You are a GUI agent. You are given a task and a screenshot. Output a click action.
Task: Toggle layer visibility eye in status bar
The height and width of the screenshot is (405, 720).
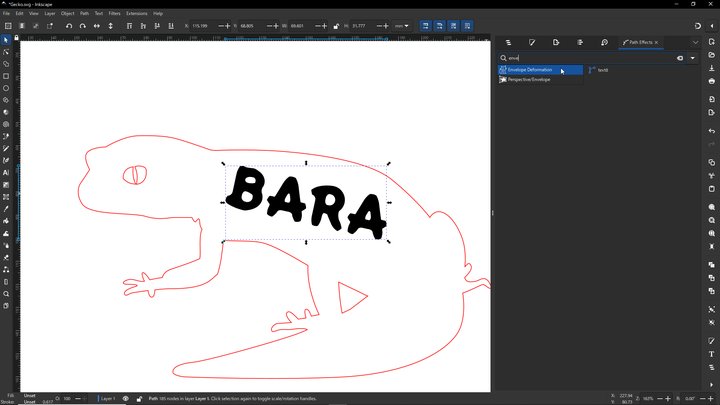pyautogui.click(x=126, y=398)
